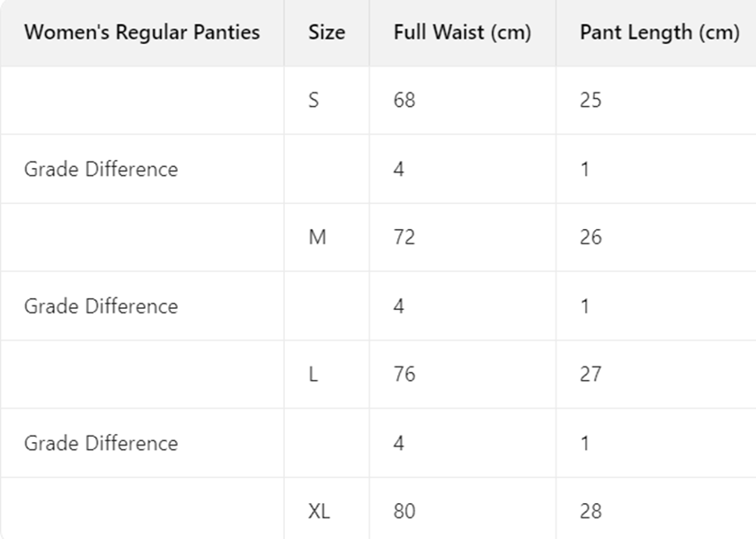Select the "Pant Length (cm)" header cell
756x539 pixels.
659,33
